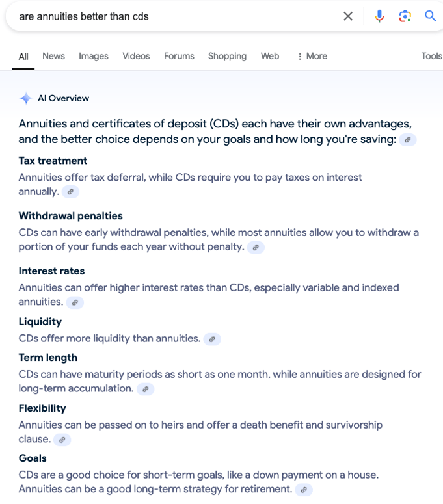Click the sentence starting "CDs can have maturity periods"

click(x=220, y=382)
